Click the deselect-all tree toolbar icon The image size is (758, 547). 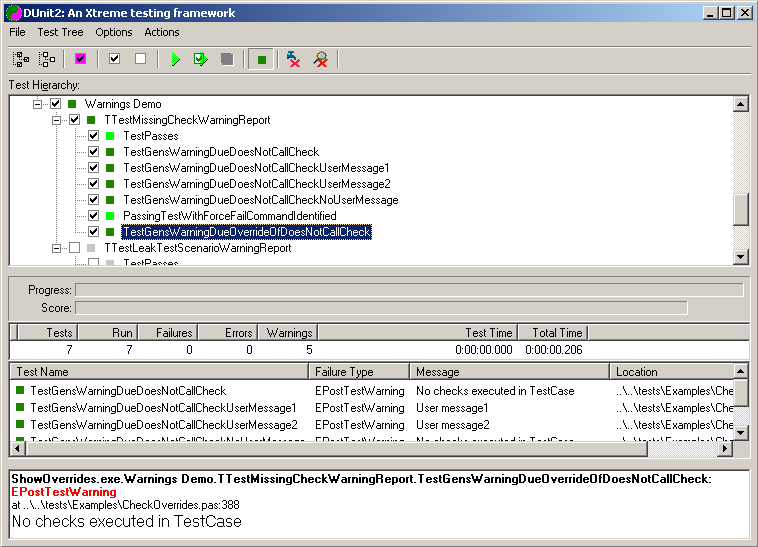[x=46, y=59]
